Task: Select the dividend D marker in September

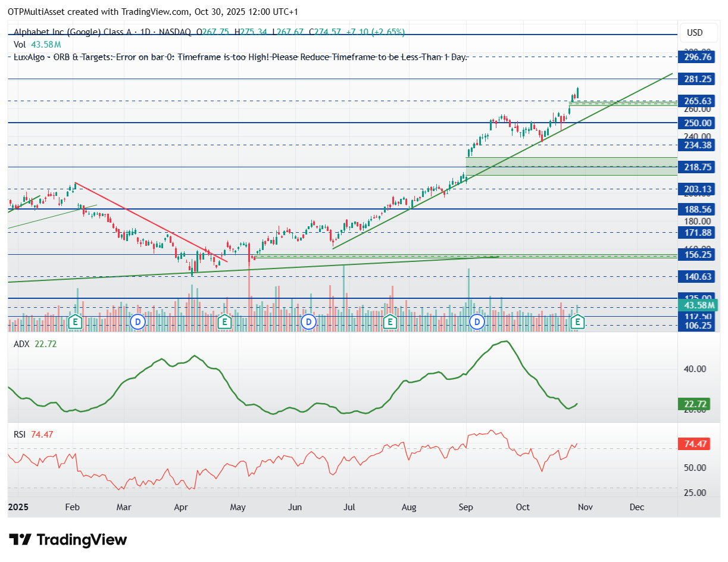Action: coord(477,322)
